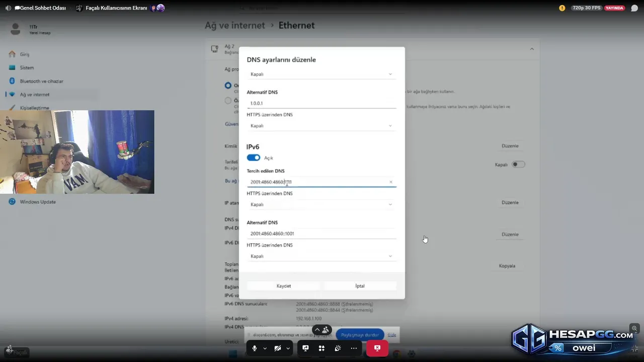Select the checked network profile radio button
The height and width of the screenshot is (362, 644).
(228, 85)
